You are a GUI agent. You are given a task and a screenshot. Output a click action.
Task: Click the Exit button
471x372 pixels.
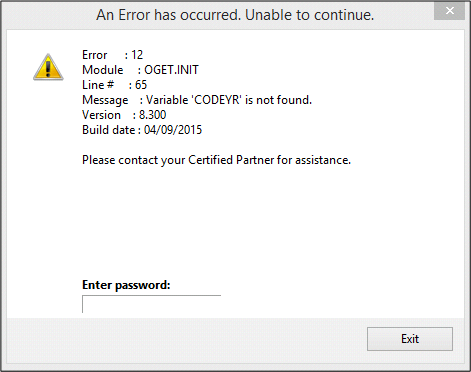[410, 339]
